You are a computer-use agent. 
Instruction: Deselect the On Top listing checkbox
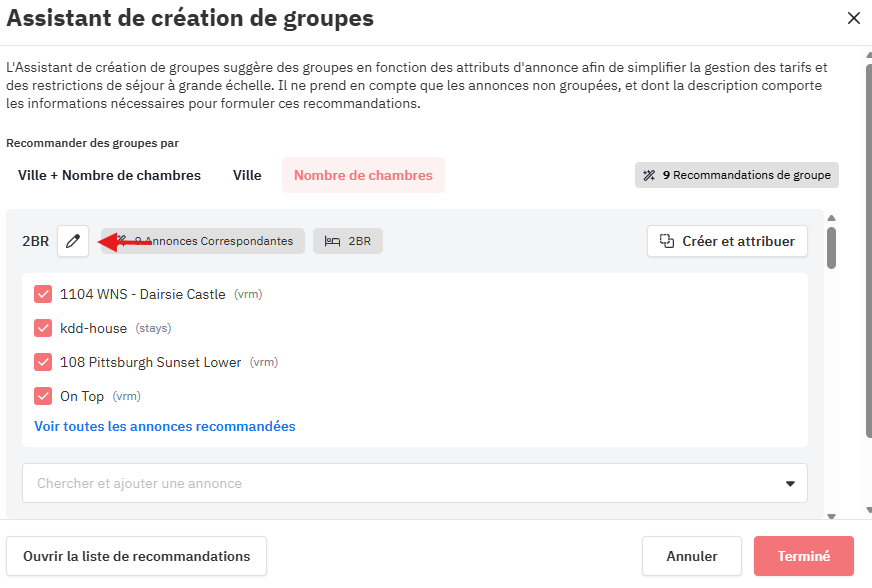click(x=43, y=396)
